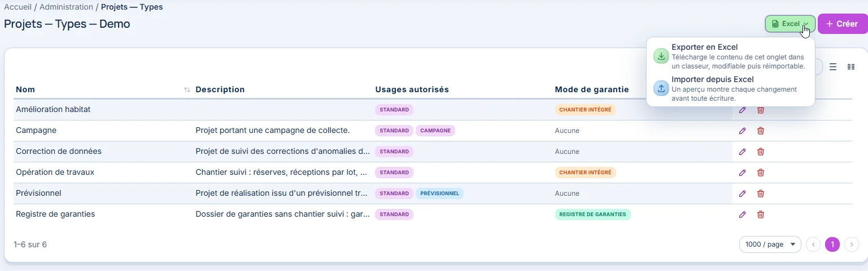Click the Mode de garantie header
The width and height of the screenshot is (868, 271).
pyautogui.click(x=592, y=89)
